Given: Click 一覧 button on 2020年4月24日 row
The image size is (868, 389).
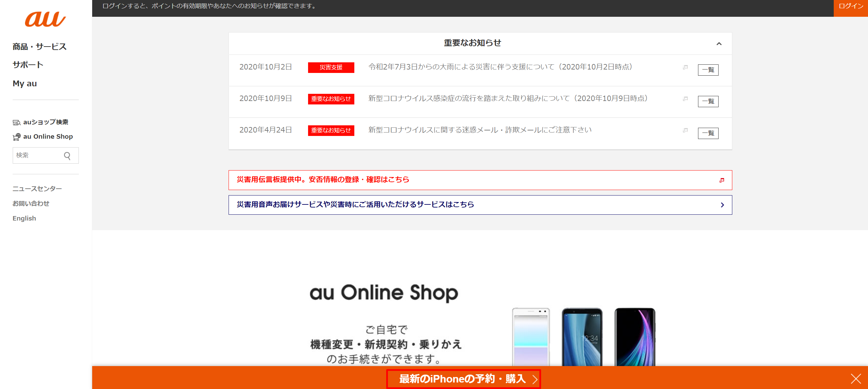Looking at the screenshot, I should pos(708,133).
